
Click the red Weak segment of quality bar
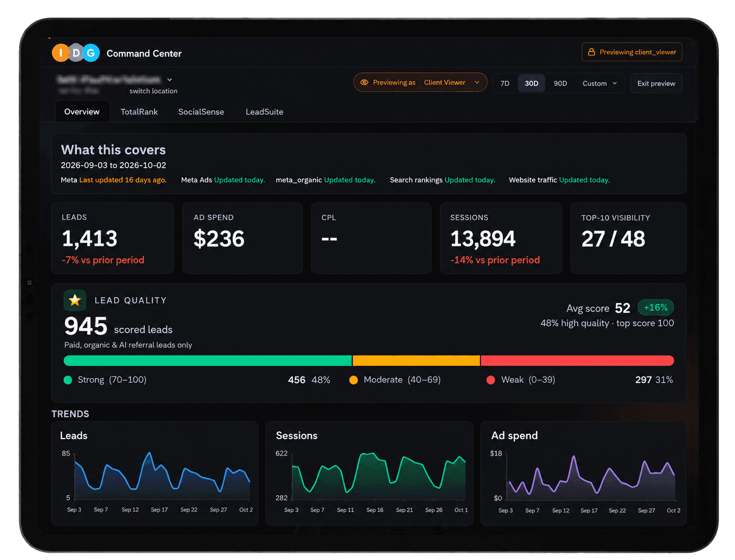pos(577,361)
